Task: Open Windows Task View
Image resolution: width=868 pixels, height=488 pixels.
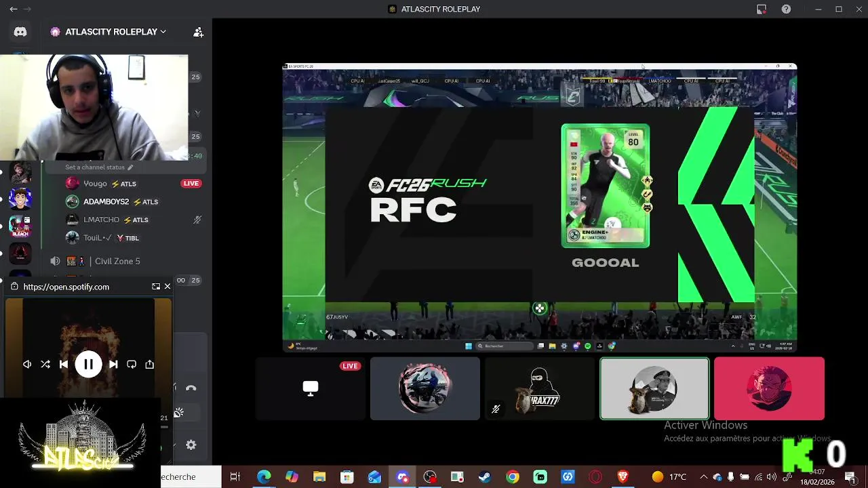Action: [235, 477]
